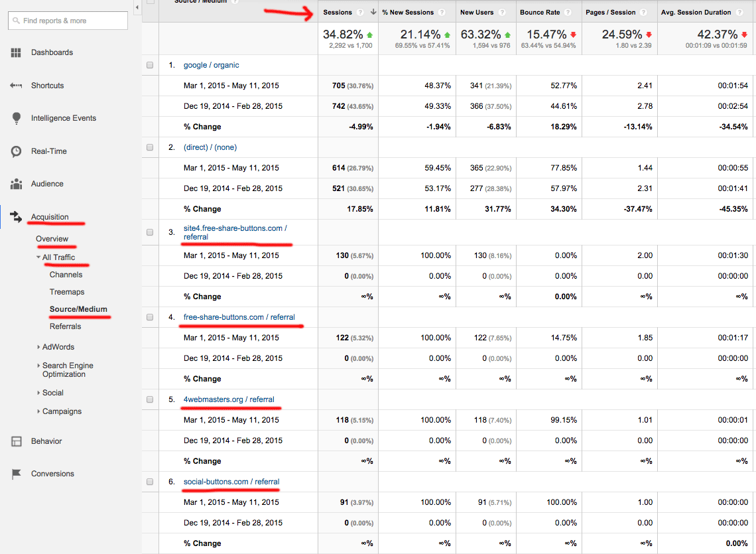Tick checkbox for row 4 free-share-buttons.com
Viewport: 756px width, 554px height.
point(150,317)
